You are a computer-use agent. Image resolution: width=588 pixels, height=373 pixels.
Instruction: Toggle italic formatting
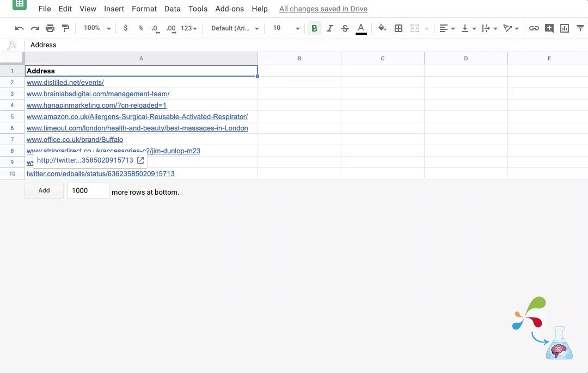click(x=329, y=28)
